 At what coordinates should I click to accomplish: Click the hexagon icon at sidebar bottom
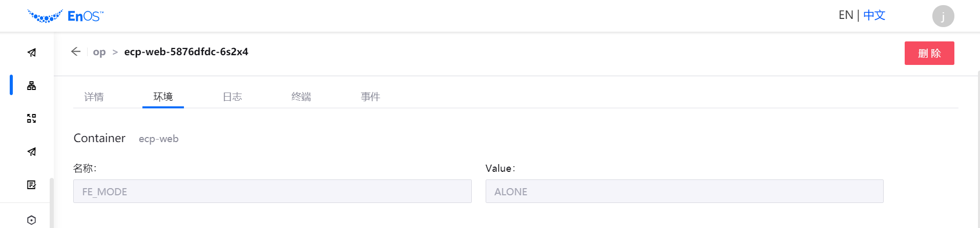click(x=32, y=220)
